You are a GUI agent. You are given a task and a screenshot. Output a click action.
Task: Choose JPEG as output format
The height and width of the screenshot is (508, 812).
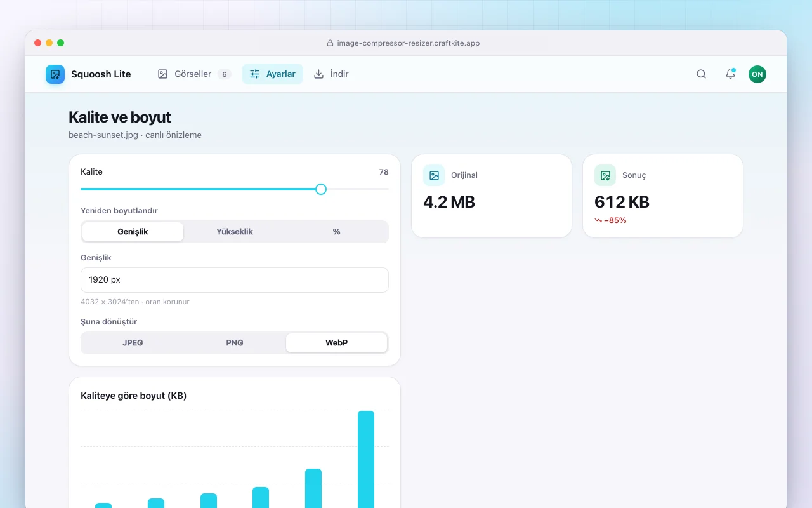click(133, 343)
